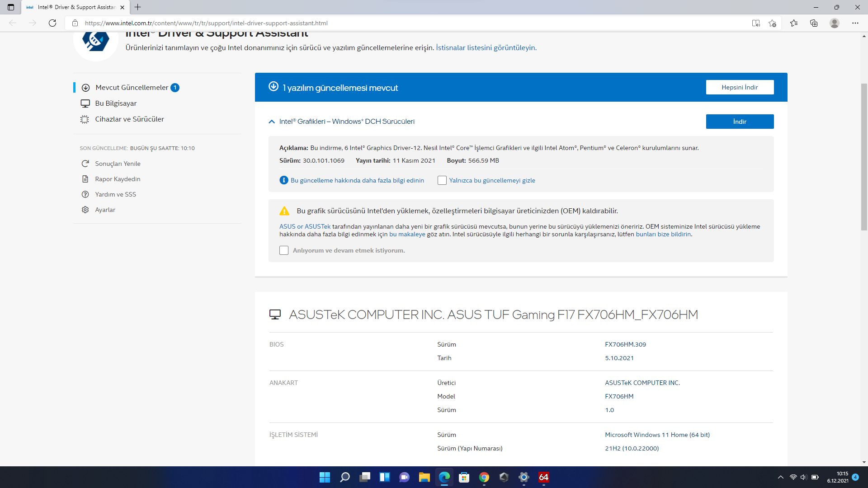
Task: Click the browser reload page icon
Action: (x=52, y=23)
